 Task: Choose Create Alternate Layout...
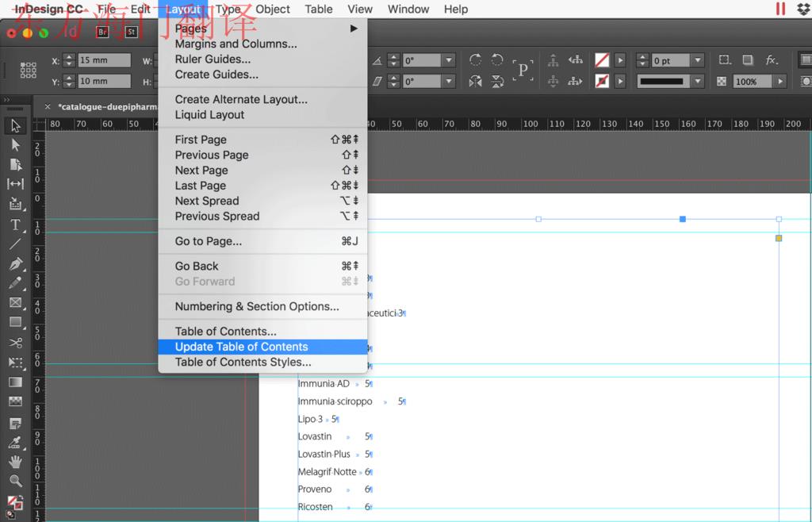pyautogui.click(x=262, y=99)
